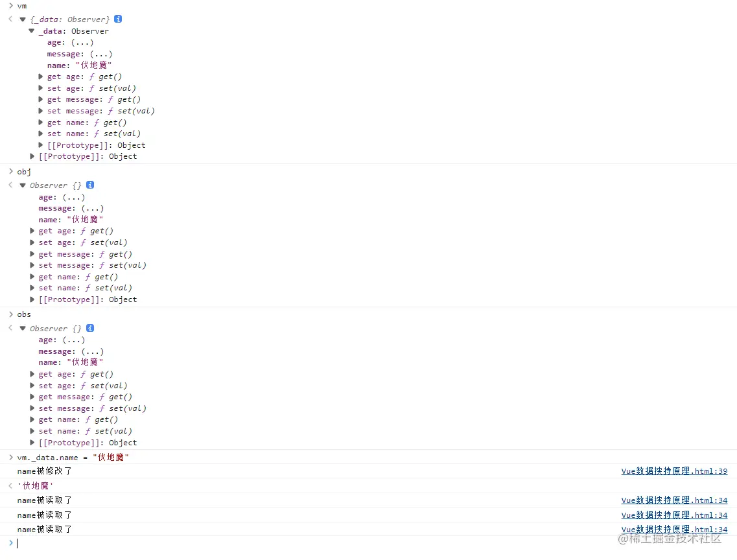Click the vm._data.name = "伏地魔" command
The image size is (737, 560).
pos(73,457)
